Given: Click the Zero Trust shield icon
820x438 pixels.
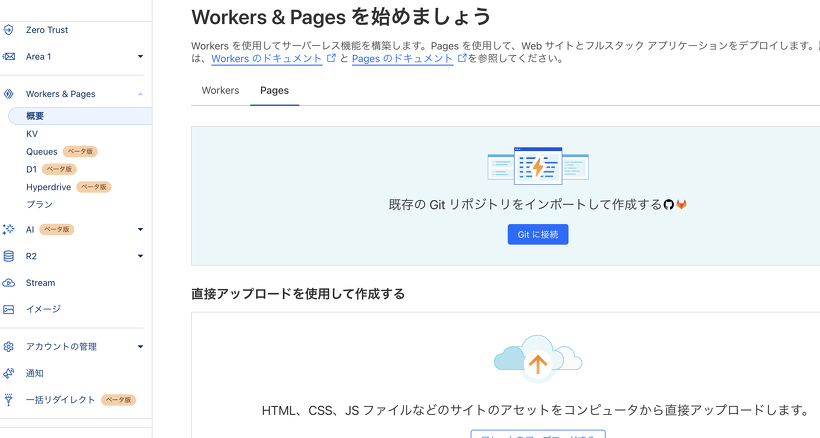Looking at the screenshot, I should (8, 30).
